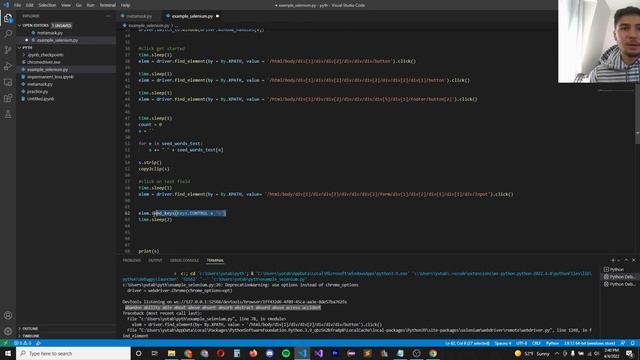Image resolution: width=640 pixels, height=360 pixels.
Task: Switch to the Debug Console tab
Action: (x=184, y=260)
